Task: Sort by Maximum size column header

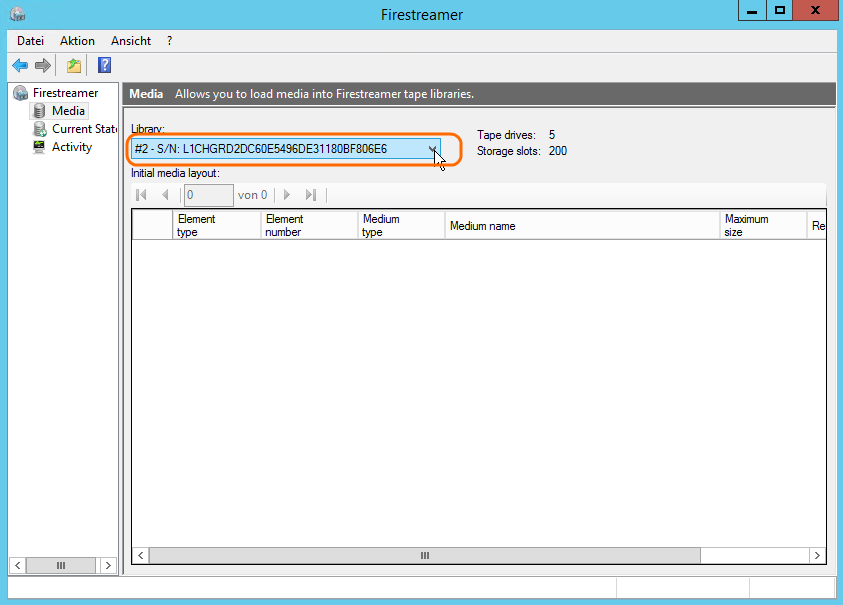Action: coord(762,226)
